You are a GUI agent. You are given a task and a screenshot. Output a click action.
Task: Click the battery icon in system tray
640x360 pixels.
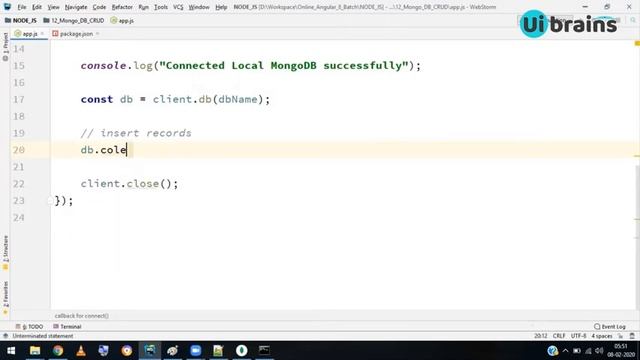[577, 351]
